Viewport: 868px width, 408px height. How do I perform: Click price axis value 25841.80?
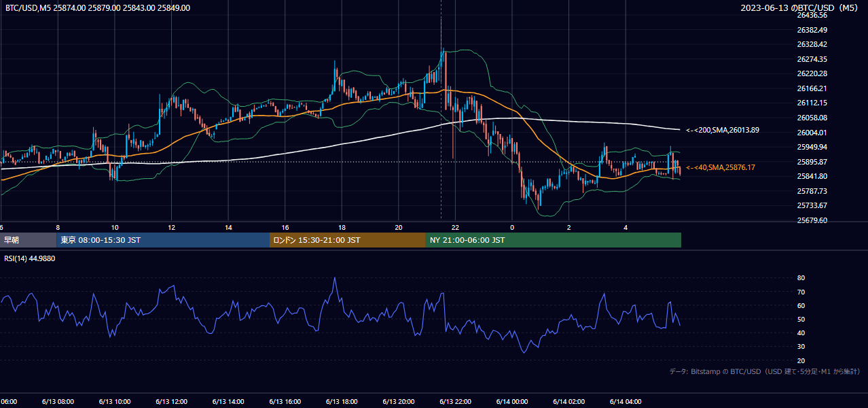pyautogui.click(x=812, y=176)
